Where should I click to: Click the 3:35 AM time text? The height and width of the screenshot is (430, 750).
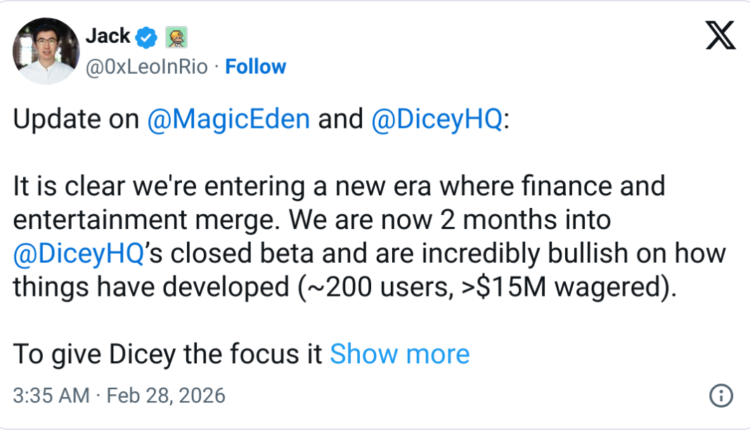click(50, 395)
